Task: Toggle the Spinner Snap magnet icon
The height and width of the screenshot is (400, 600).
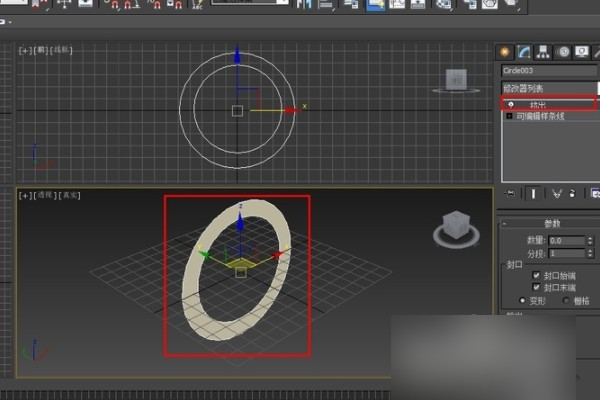Action: 175,4
